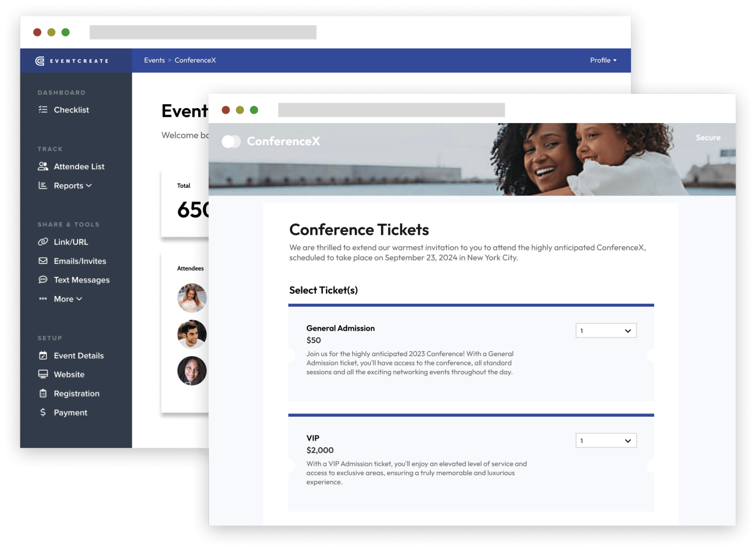The image size is (756, 550).
Task: Click the first attendee avatar photo
Action: 192,298
